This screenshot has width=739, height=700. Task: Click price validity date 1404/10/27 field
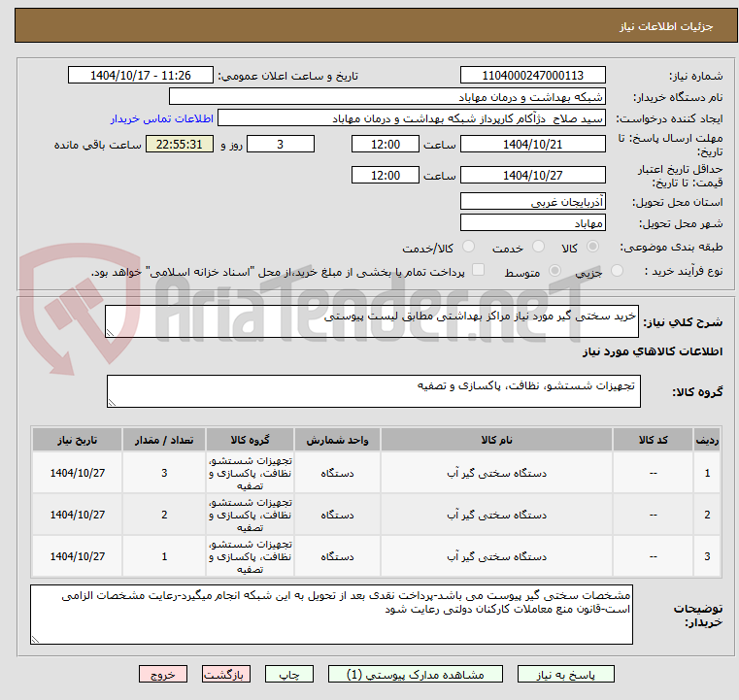[x=532, y=175]
